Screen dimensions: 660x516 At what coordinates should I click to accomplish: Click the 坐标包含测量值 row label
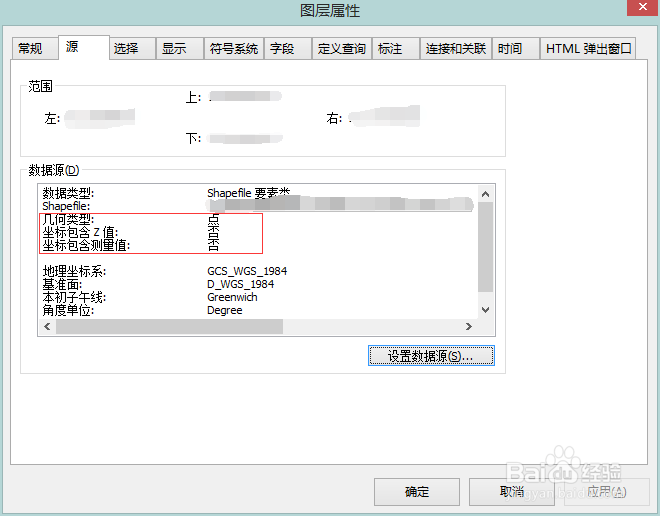[86, 245]
